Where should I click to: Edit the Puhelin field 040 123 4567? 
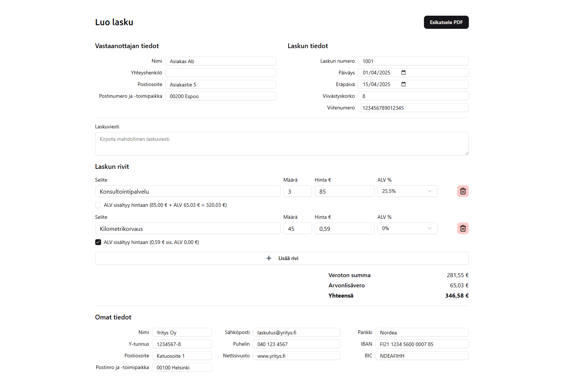tap(297, 344)
